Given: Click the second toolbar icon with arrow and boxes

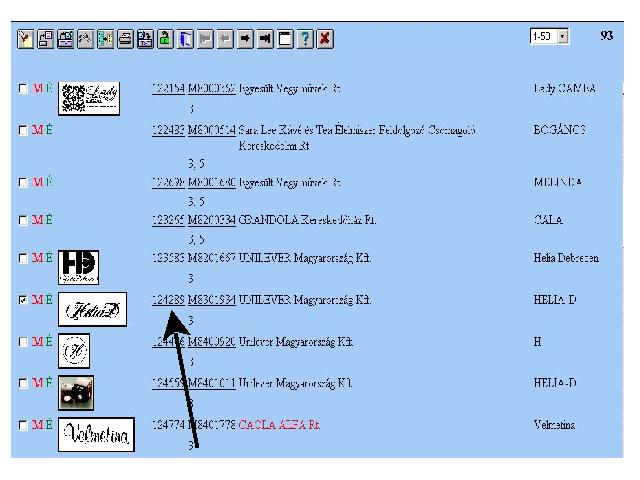Looking at the screenshot, I should (45, 39).
